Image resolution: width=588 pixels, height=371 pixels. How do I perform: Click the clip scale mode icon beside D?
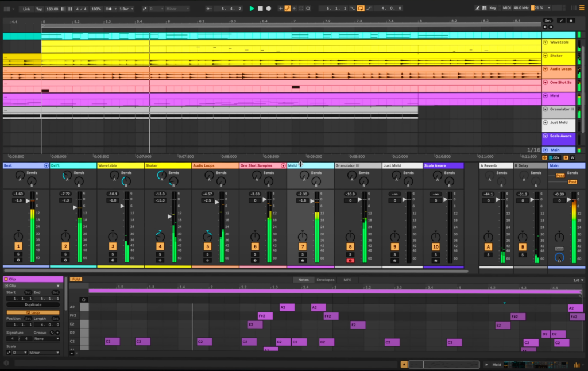(9, 353)
